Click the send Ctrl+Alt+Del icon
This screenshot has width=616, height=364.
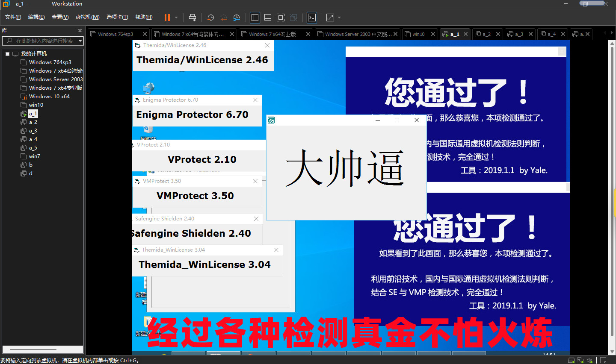click(192, 18)
